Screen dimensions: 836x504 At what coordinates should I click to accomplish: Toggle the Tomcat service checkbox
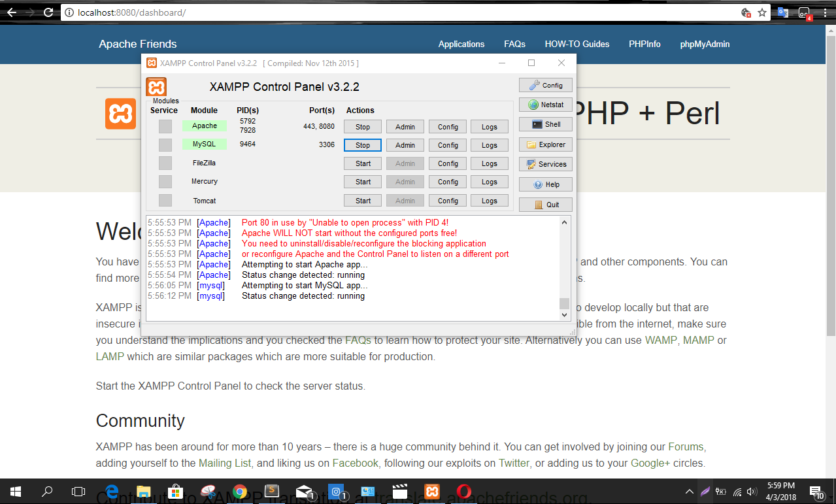165,200
